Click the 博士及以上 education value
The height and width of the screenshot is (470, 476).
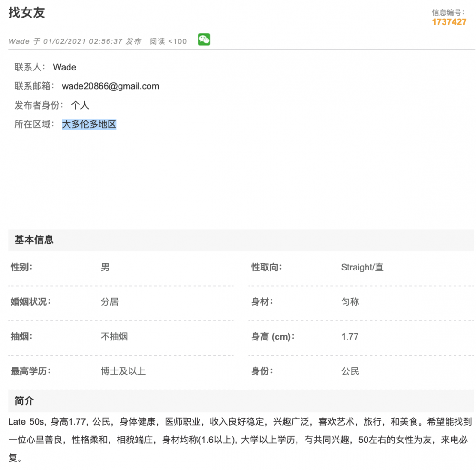(123, 371)
